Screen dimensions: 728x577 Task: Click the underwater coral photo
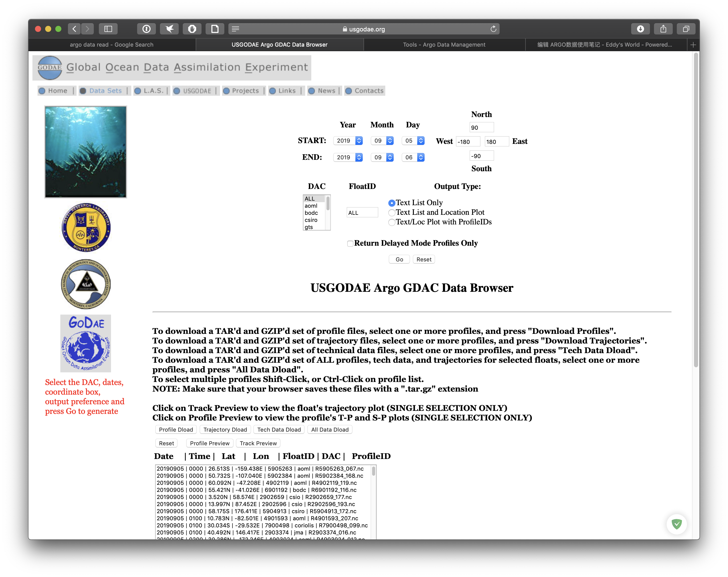86,152
